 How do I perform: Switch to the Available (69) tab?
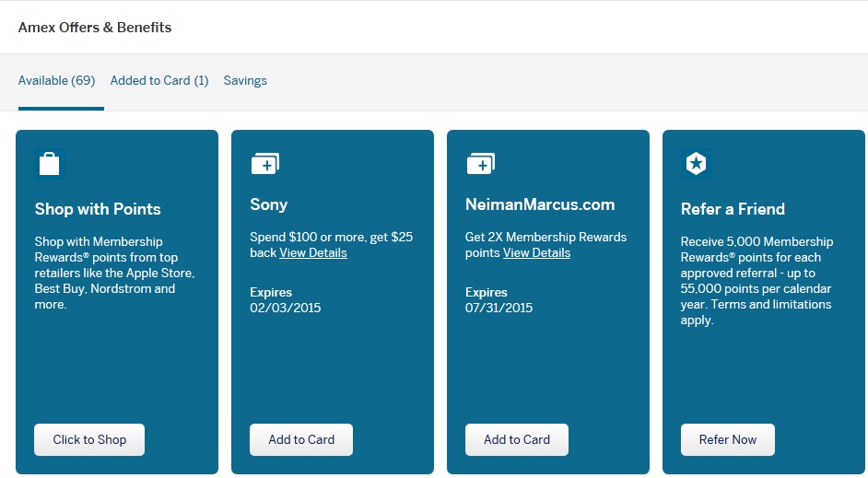pyautogui.click(x=57, y=81)
